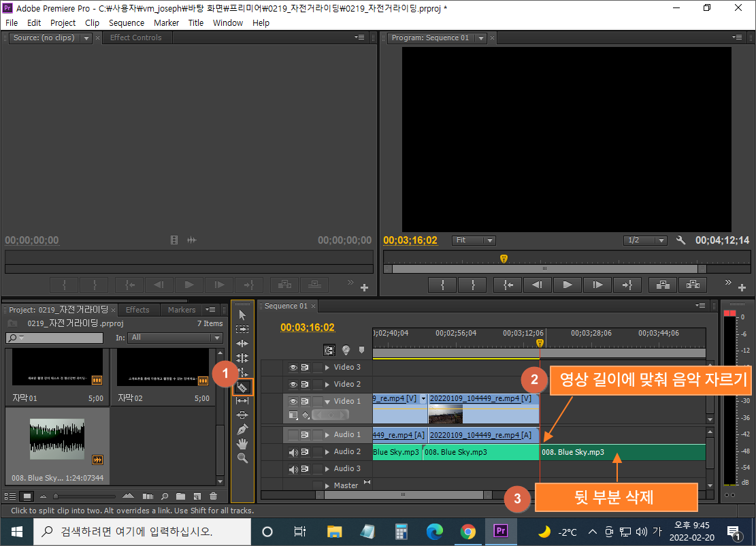
Task: Toggle Video 3 track visibility eye
Action: click(x=293, y=368)
